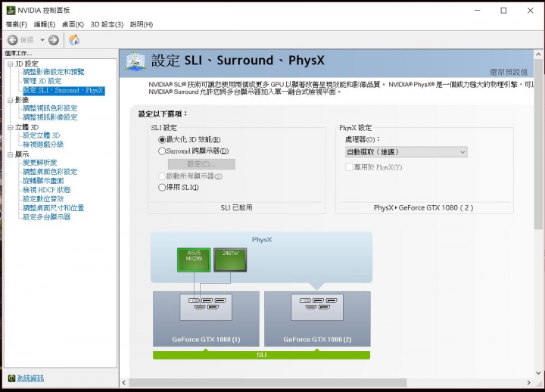Screen dimensions: 545x392
Task: Open 管理 3D 設定 in tree
Action: (x=42, y=81)
